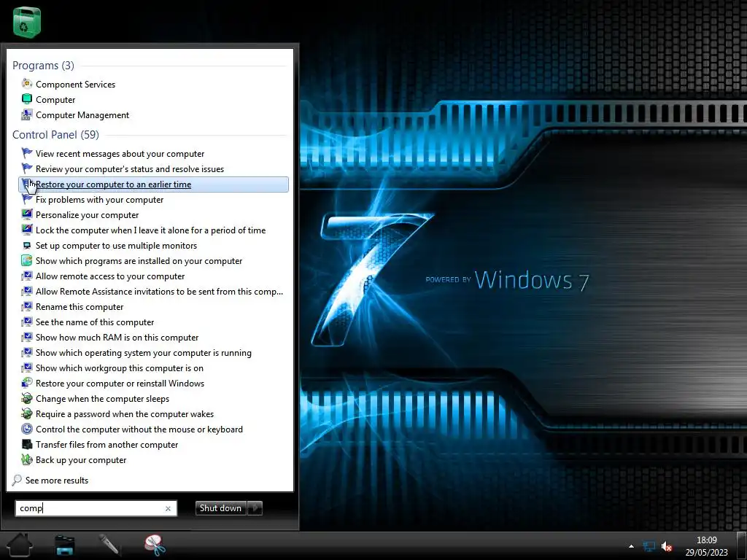Image resolution: width=747 pixels, height=560 pixels.
Task: Open the Recycle Bin desktop icon
Action: 27,21
